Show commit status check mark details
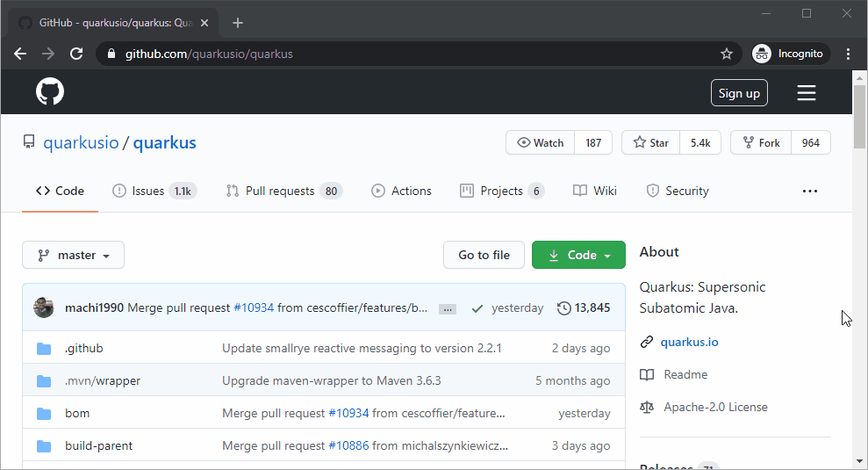868x470 pixels. coord(477,308)
